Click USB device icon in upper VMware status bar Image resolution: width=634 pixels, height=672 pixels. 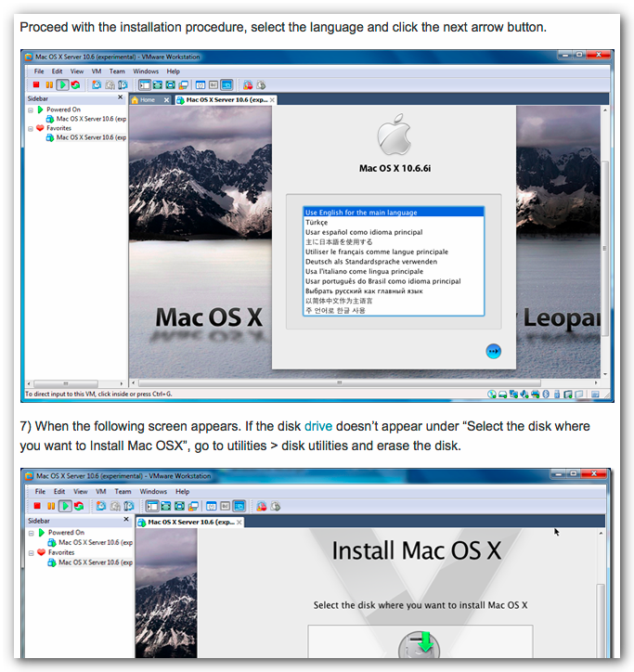point(557,394)
